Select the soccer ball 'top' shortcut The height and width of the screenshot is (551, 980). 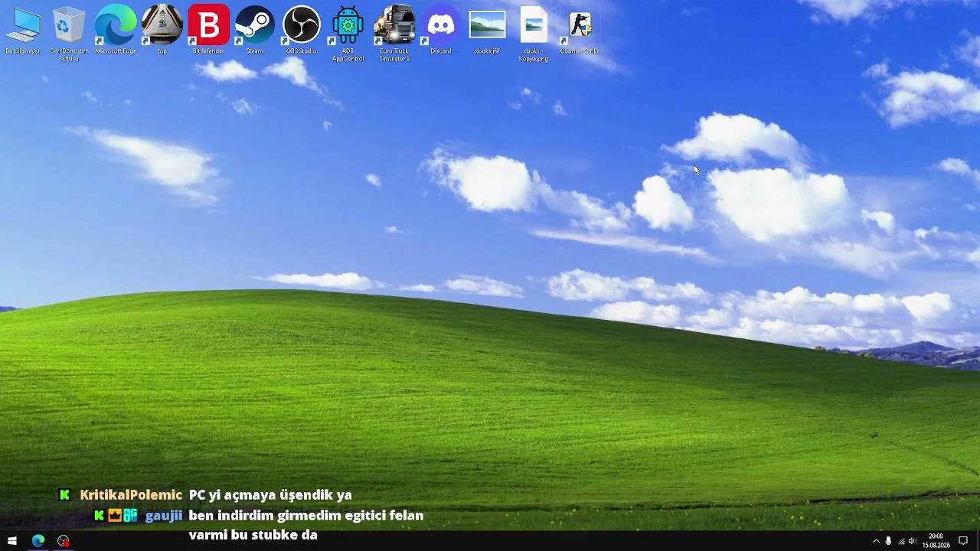[x=162, y=31]
